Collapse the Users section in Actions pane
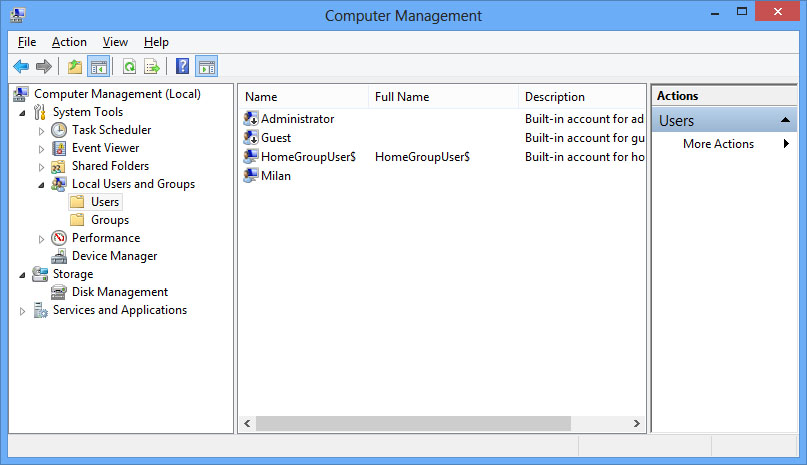807x465 pixels. [785, 120]
